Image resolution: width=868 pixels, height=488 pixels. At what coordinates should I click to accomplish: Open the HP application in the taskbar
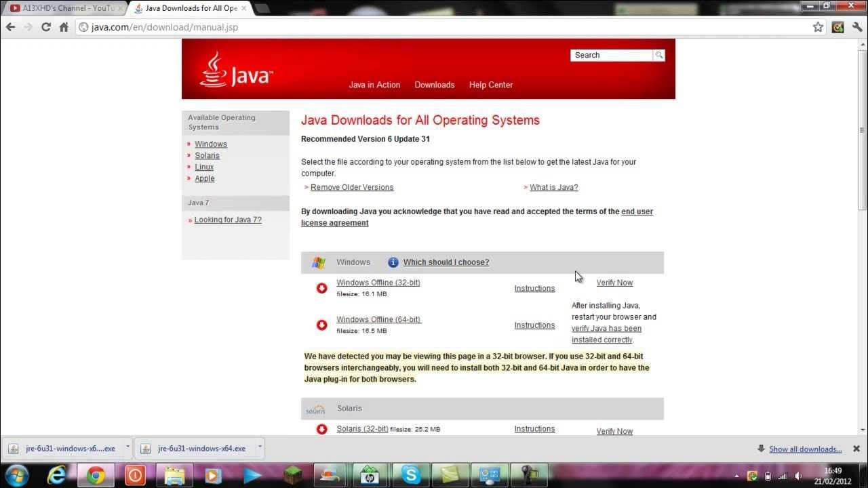click(371, 475)
